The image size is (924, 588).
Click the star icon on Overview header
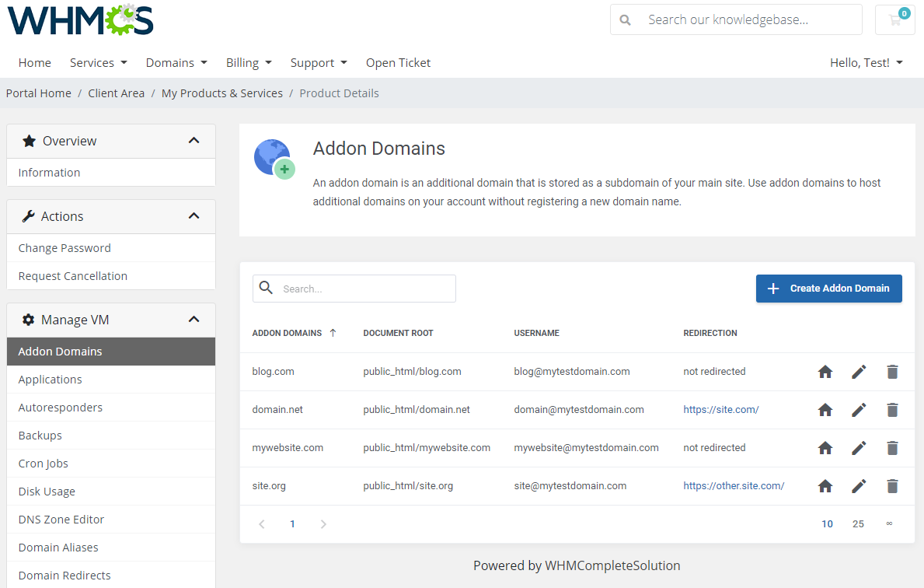tap(28, 141)
